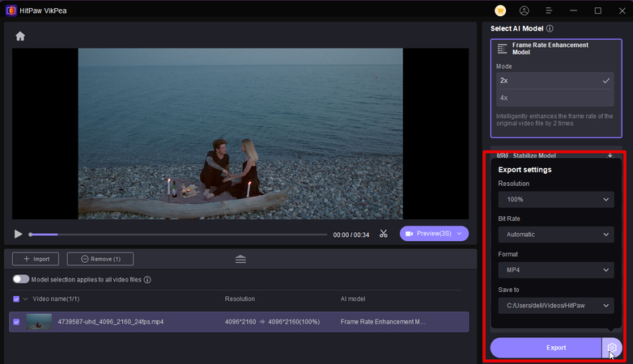The image size is (633, 364).
Task: Collapse the file list panel handle
Action: (240, 259)
